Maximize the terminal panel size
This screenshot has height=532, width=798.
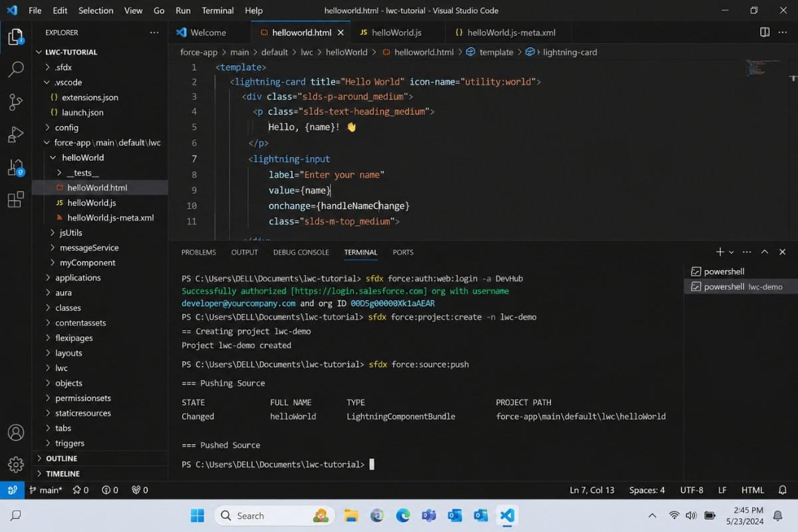(765, 252)
